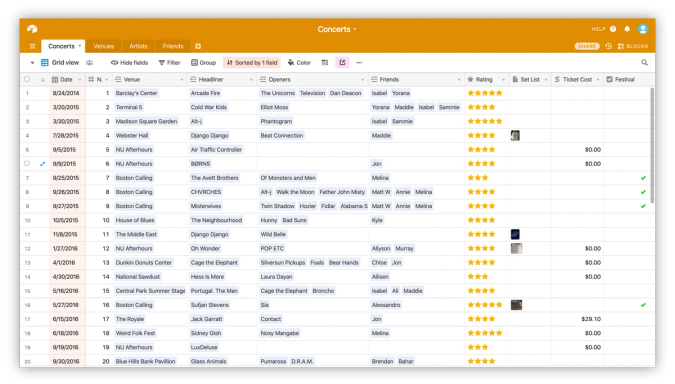Open the notifications bell
Image resolution: width=675 pixels, height=384 pixels.
tap(627, 29)
